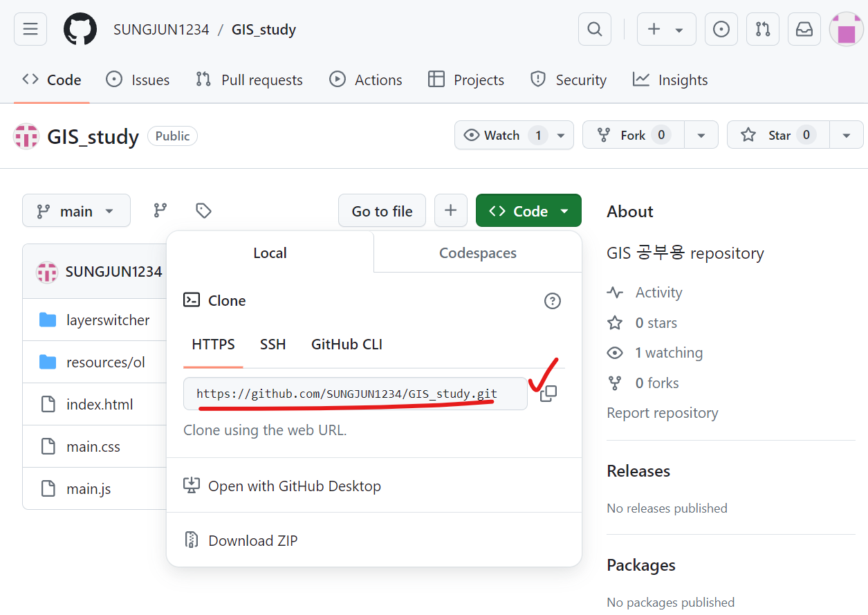This screenshot has height=615, width=868.
Task: Open the Pull requests tab
Action: pos(249,80)
